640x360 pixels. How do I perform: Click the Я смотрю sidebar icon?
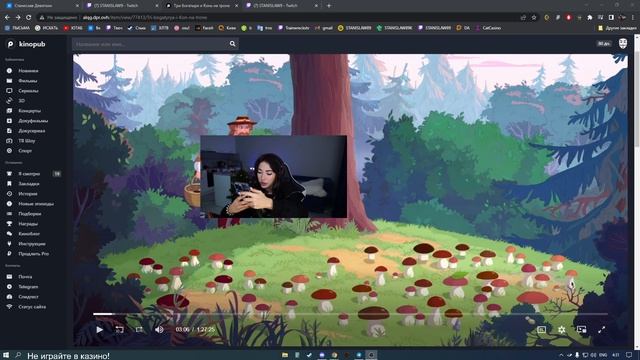coord(9,173)
